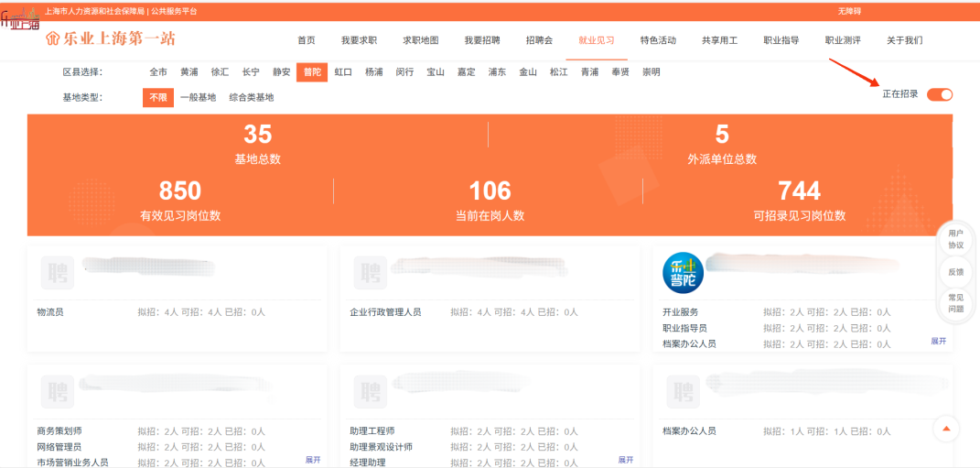Select the 一般基地 base type
The width and height of the screenshot is (980, 468).
(198, 97)
